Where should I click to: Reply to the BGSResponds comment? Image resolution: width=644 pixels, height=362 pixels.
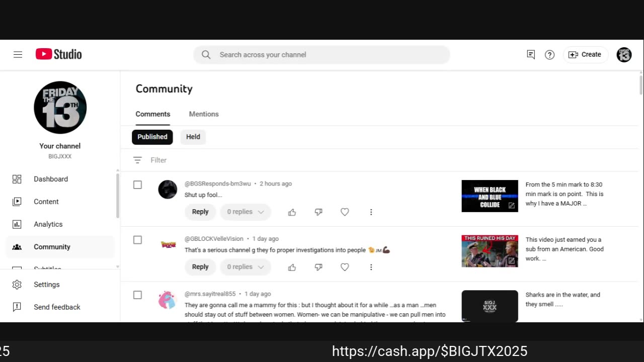pos(200,212)
